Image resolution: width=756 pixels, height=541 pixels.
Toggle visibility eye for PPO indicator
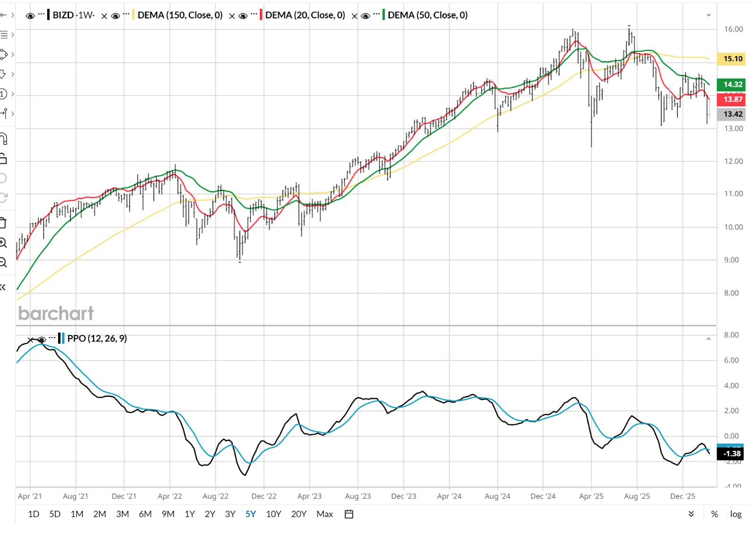tap(41, 340)
